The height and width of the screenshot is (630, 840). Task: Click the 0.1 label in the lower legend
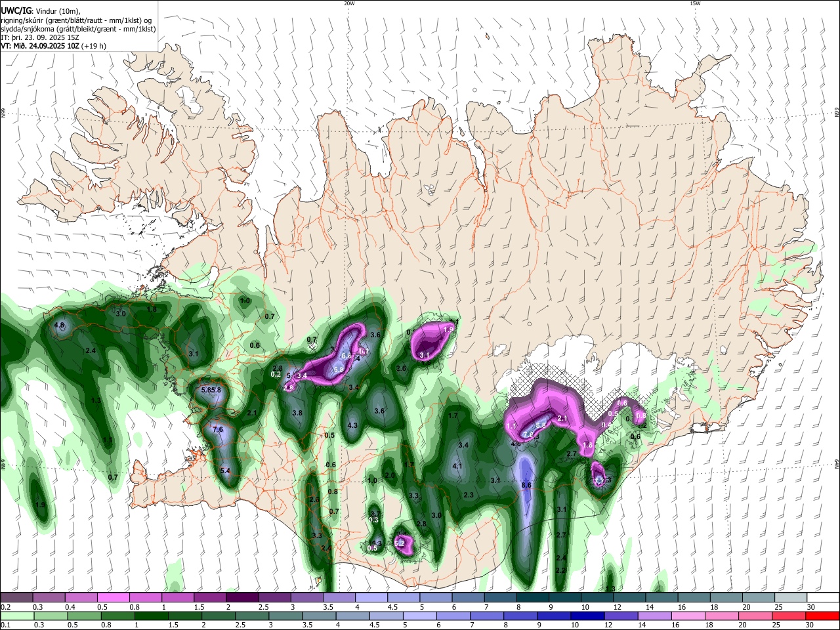(x=5, y=625)
